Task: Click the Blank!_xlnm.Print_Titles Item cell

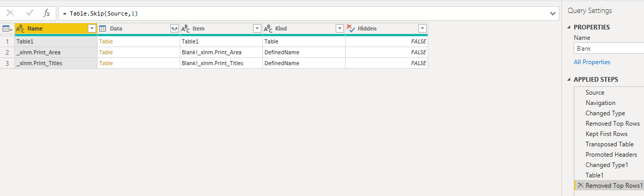Action: (221, 63)
